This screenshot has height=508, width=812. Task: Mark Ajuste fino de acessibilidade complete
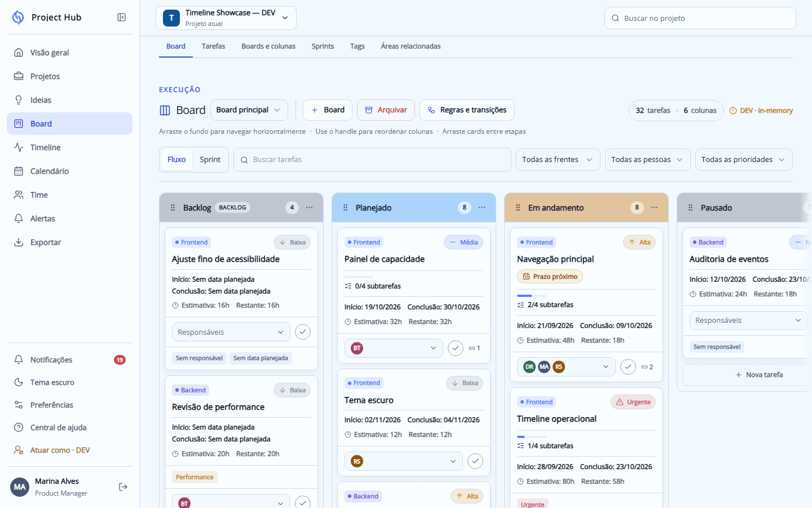[303, 332]
